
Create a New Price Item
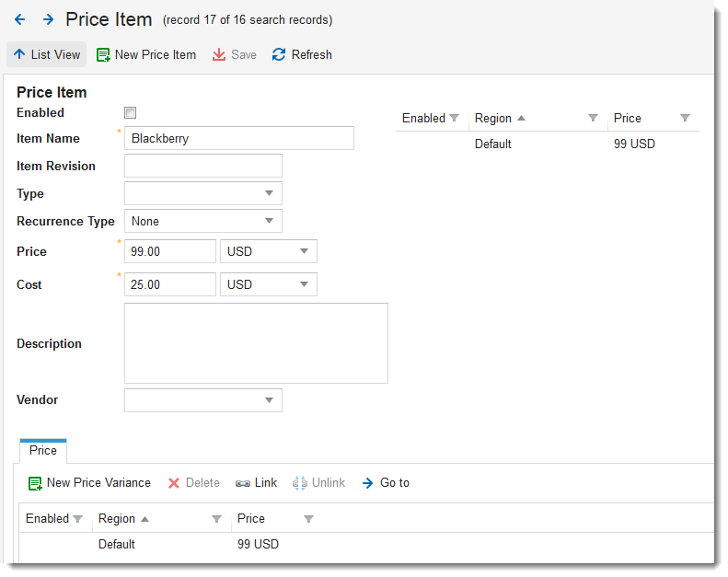point(145,54)
